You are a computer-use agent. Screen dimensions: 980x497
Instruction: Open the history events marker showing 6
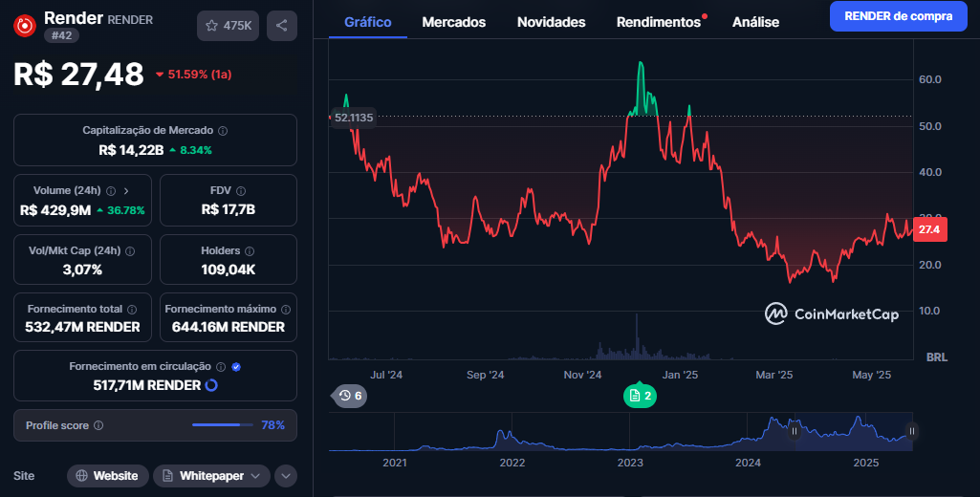tap(350, 396)
